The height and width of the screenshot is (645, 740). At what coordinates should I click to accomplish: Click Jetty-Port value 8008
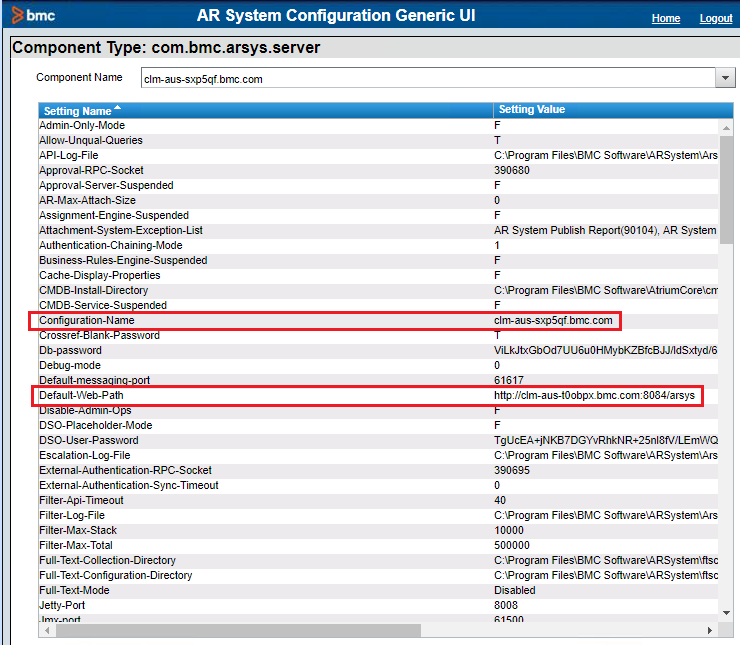[x=506, y=606]
